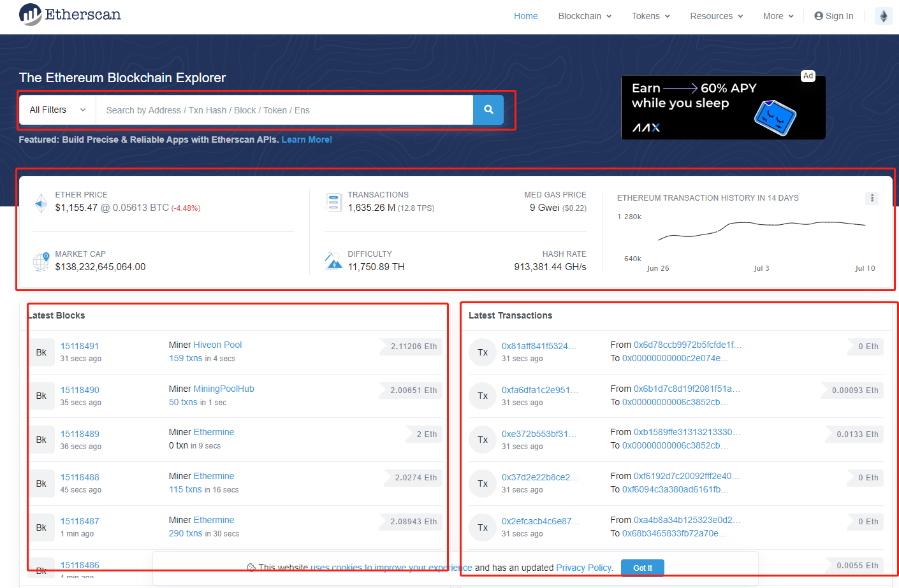Open transaction 0xfa6dfa1c2e951…

[x=540, y=390]
